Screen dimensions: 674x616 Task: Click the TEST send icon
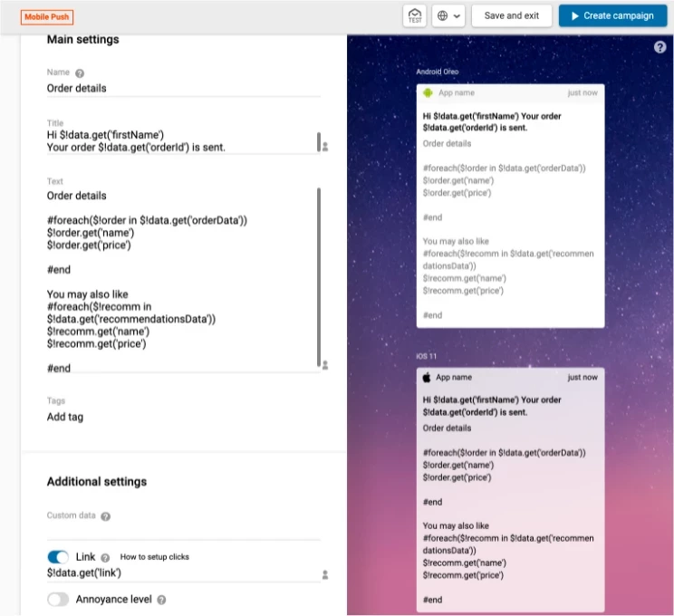(x=415, y=15)
